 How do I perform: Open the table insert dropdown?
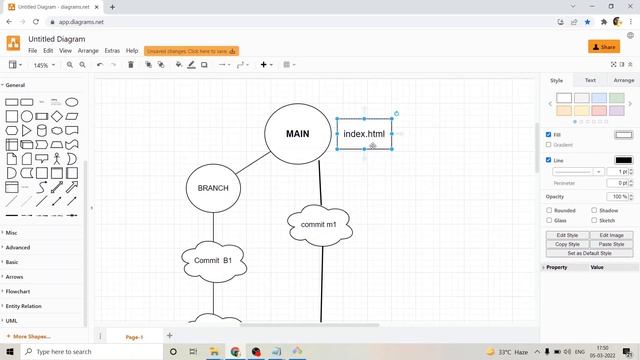point(289,64)
